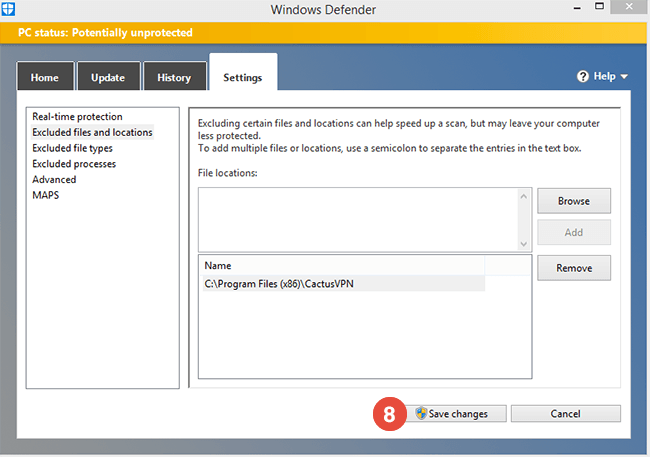Click the Name column header
Screen dimensions: 650x457
[x=343, y=266]
